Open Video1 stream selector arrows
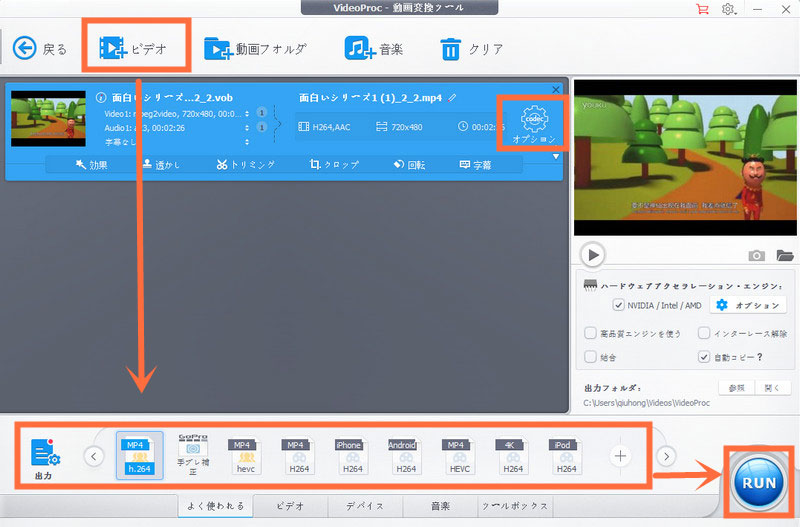 point(247,113)
